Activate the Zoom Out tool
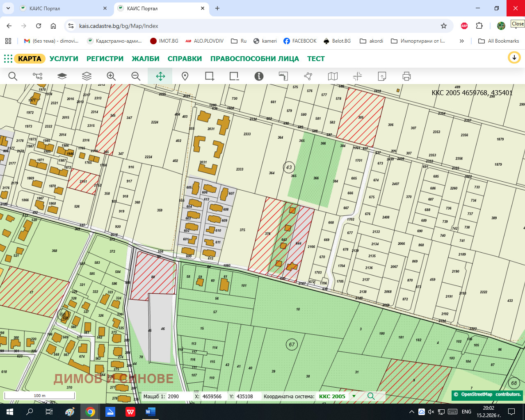Screen dimensions: 525x420 (x=135, y=76)
